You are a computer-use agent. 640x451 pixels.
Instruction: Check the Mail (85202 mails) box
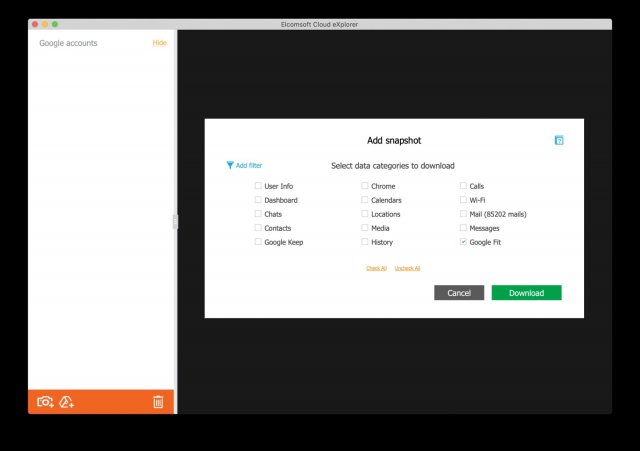[463, 214]
